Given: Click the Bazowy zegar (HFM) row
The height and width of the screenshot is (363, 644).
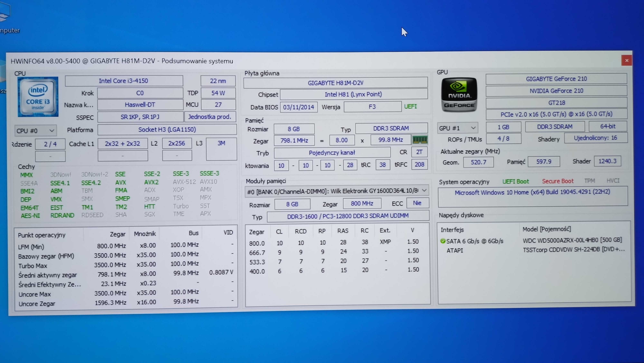Looking at the screenshot, I should click(x=126, y=255).
